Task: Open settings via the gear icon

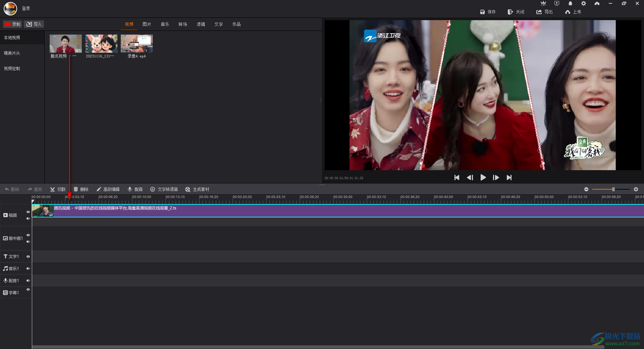Action: click(584, 3)
